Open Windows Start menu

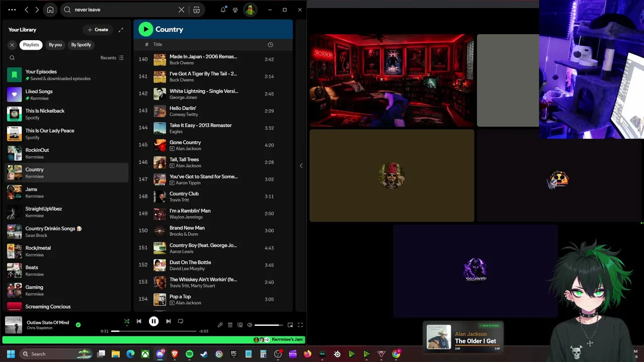[11, 354]
